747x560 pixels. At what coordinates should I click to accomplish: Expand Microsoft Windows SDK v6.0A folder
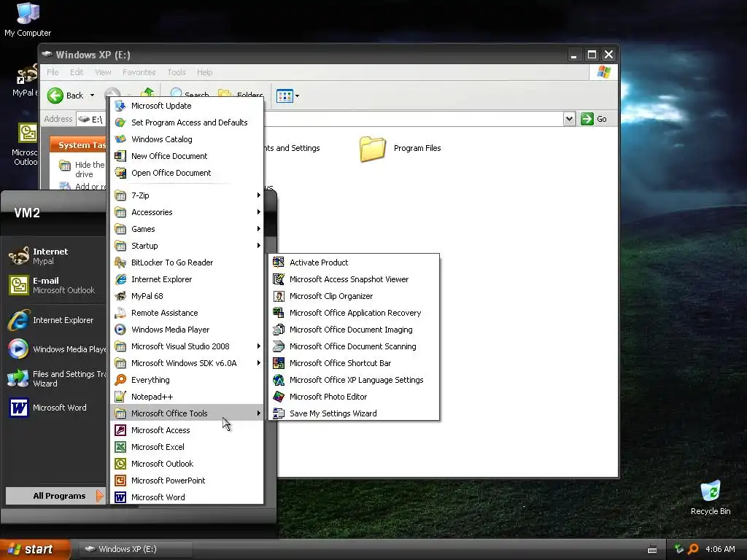(187, 363)
